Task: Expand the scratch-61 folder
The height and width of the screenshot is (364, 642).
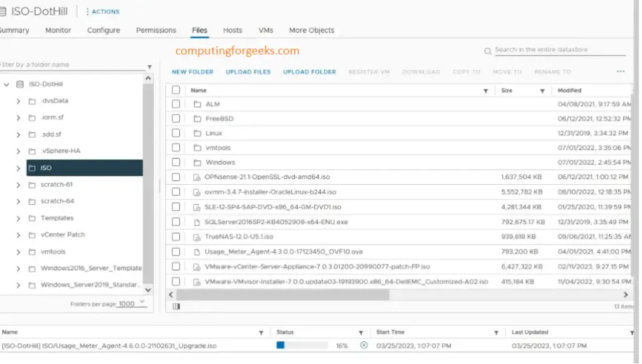Action: coord(18,185)
